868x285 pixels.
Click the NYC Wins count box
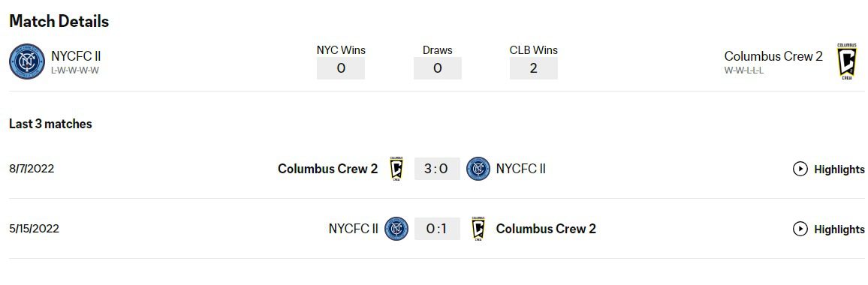click(x=340, y=68)
